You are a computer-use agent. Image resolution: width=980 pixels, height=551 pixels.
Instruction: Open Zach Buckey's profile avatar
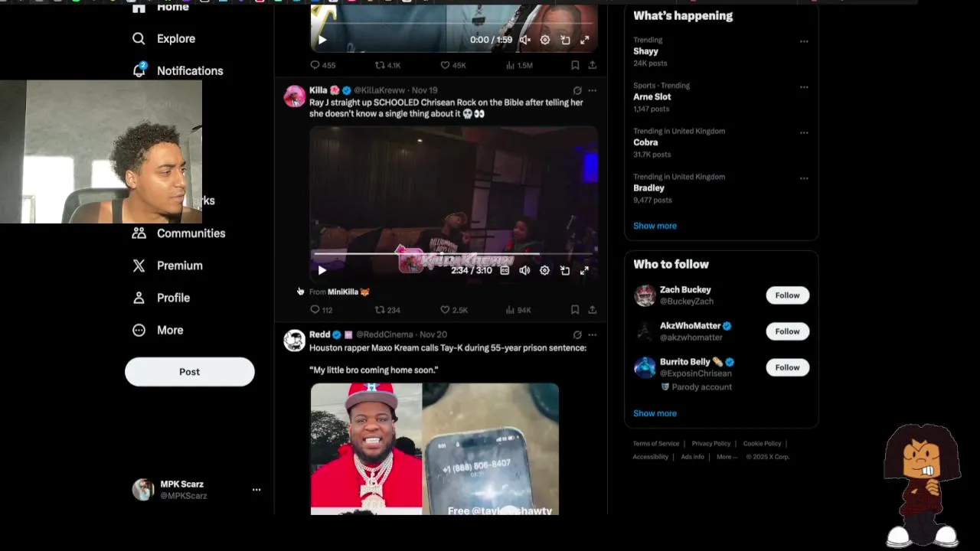click(645, 295)
